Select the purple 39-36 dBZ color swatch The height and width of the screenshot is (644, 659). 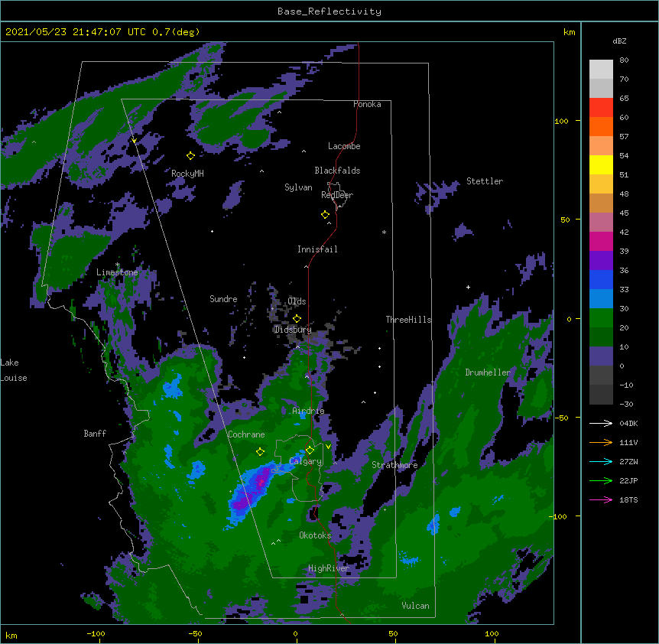601,260
